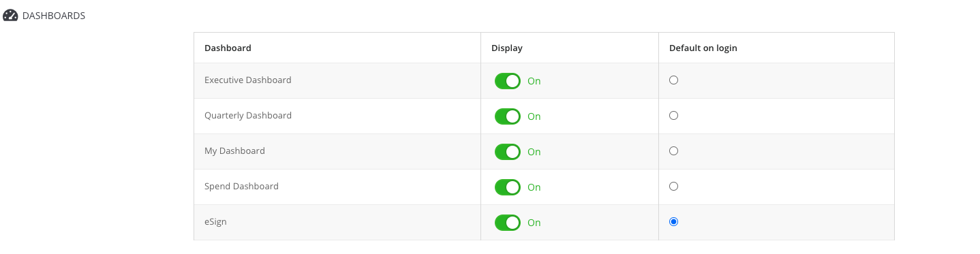Switch off Spend Dashboard display
Viewport: 980px width, 254px height.
pyautogui.click(x=508, y=187)
